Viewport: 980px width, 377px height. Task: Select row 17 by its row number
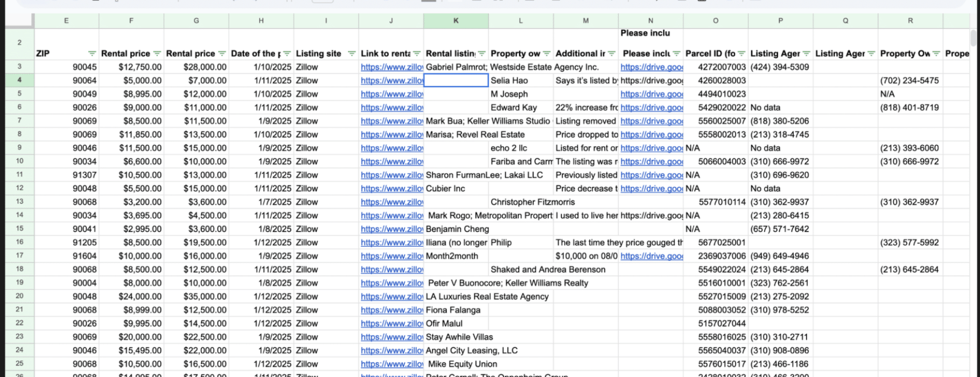pos(19,256)
